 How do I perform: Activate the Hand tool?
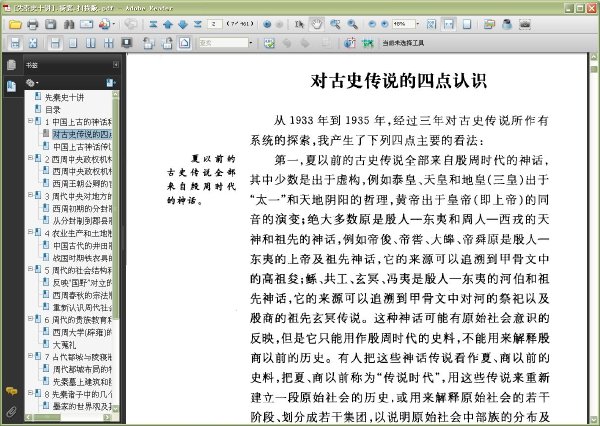click(x=317, y=24)
